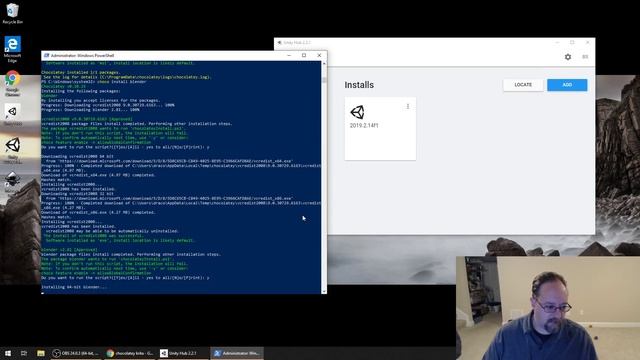This screenshot has height=360, width=640.
Task: Click the 'Installing 64-bit blender' line
Action: click(x=74, y=287)
